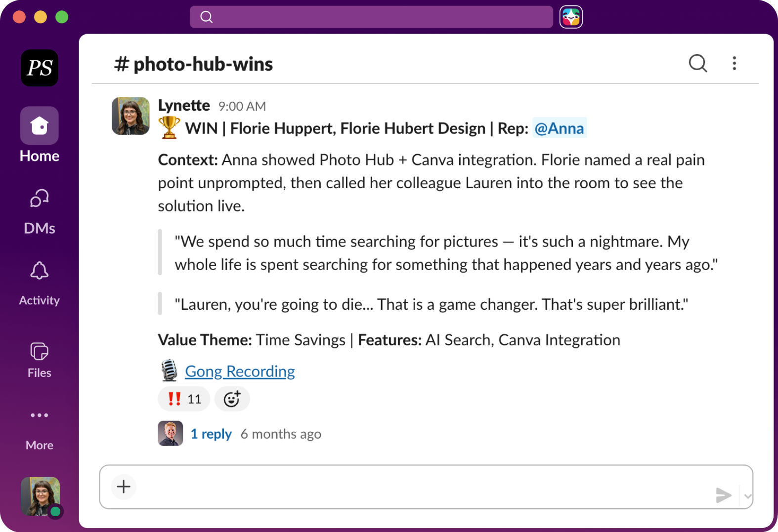
Task: Click Lynette's avatar on the message
Action: point(130,116)
